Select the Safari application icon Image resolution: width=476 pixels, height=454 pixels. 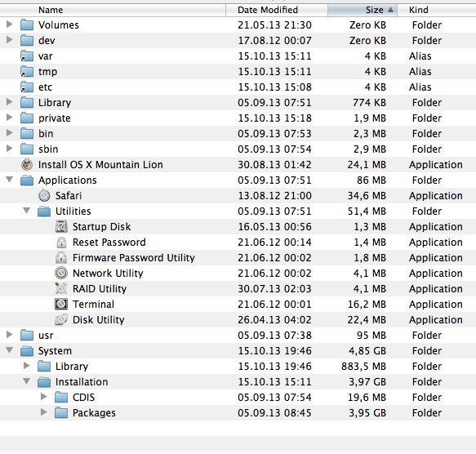(44, 196)
